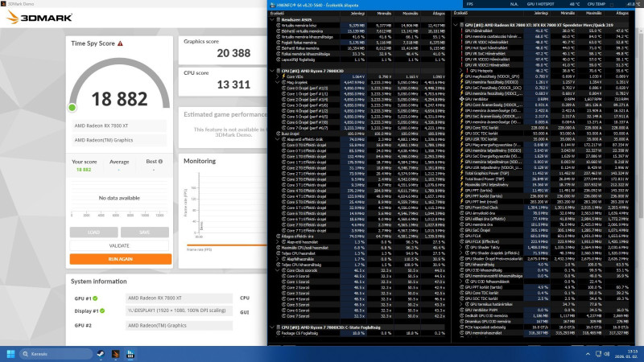The image size is (644, 362).
Task: Click the chip icon of CPU [#0] AMD Ryzen 7 7800X3D header
Action: point(279,71)
